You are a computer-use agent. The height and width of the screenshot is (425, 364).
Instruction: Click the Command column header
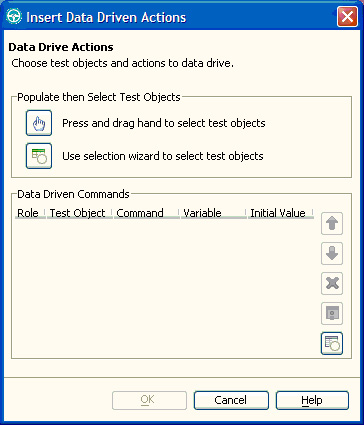click(x=147, y=213)
